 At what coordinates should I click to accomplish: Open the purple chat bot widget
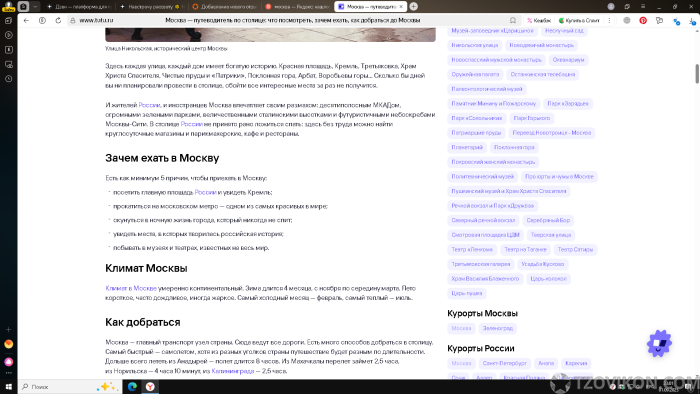click(x=659, y=344)
